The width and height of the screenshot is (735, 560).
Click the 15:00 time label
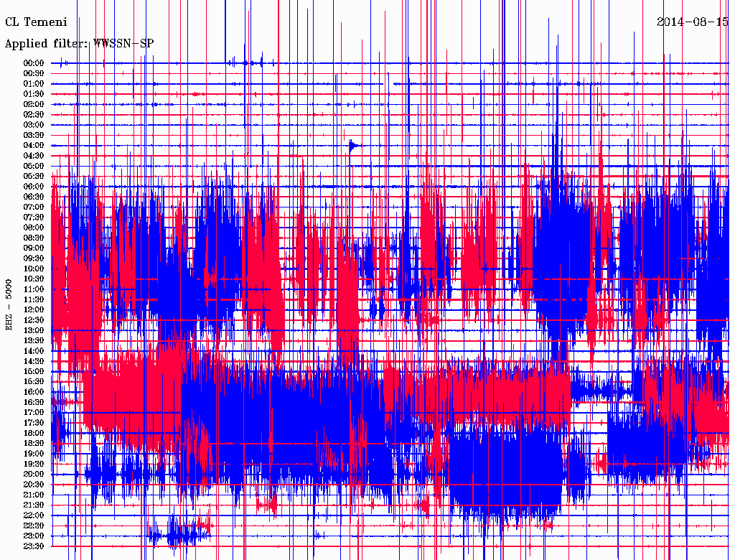34,371
